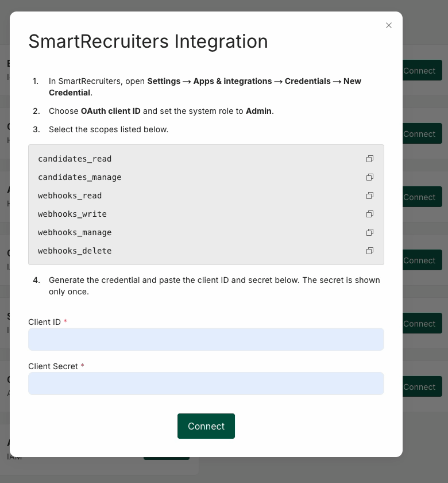Submit with the dialog's Connect button

coord(206,426)
